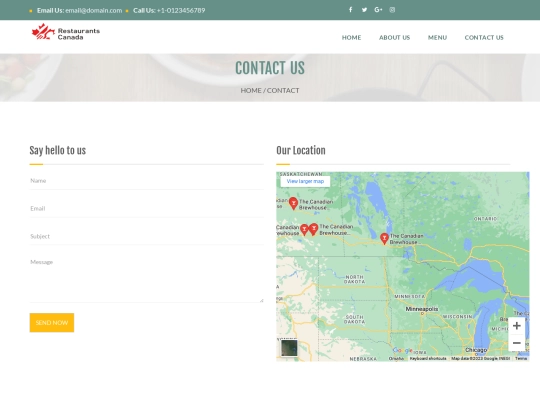Click the +1-0123456789 phone number
The height and width of the screenshot is (405, 540).
181,10
